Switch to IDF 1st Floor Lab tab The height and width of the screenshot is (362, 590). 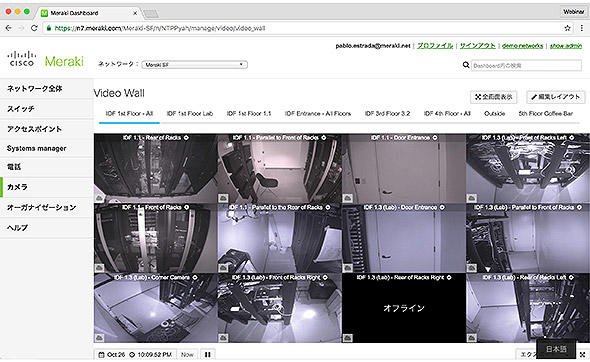[x=190, y=114]
